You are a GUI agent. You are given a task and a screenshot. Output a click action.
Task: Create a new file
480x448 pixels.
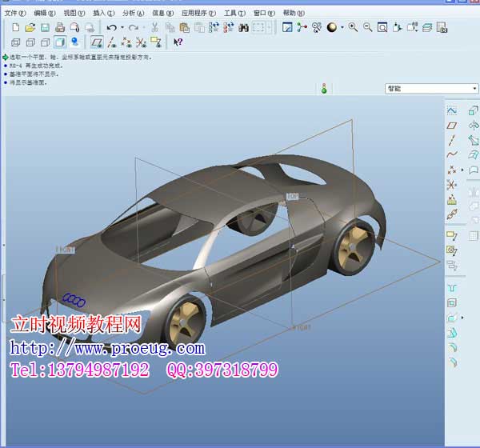pos(16,27)
